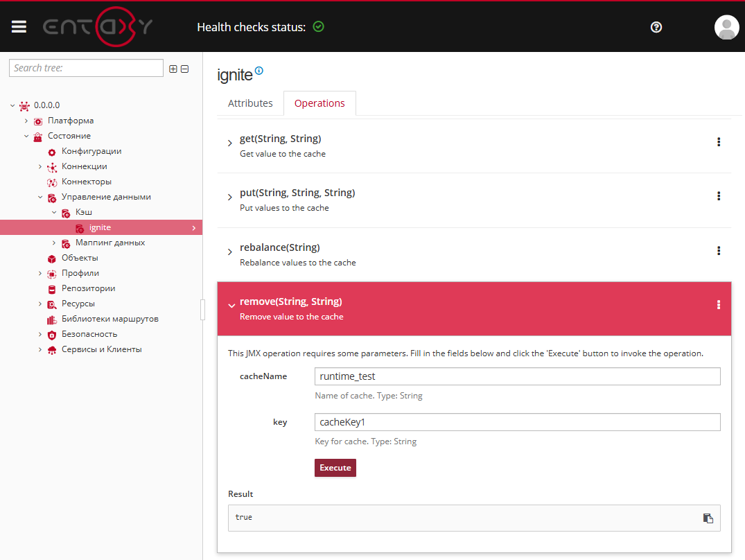The image size is (745, 560).
Task: Select Репозитории in the tree
Action: tap(88, 288)
